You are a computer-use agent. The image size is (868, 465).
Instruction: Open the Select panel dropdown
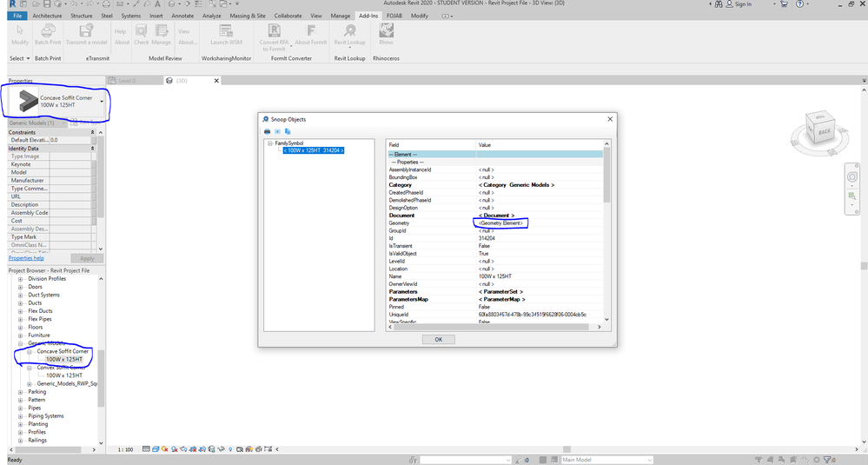tap(20, 58)
